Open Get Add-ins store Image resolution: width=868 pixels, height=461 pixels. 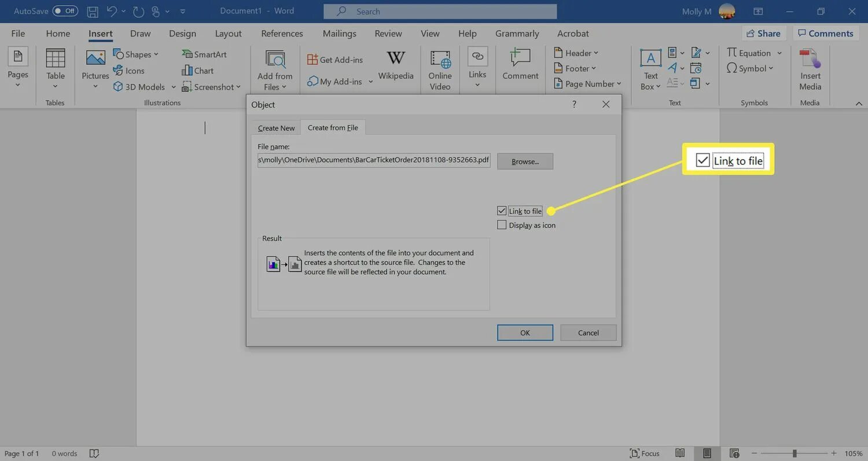point(334,60)
